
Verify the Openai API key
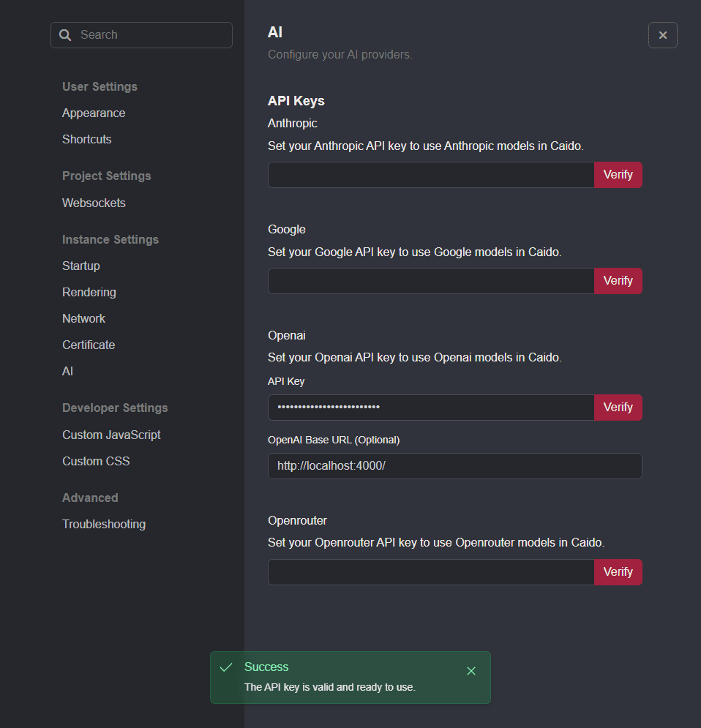(618, 408)
